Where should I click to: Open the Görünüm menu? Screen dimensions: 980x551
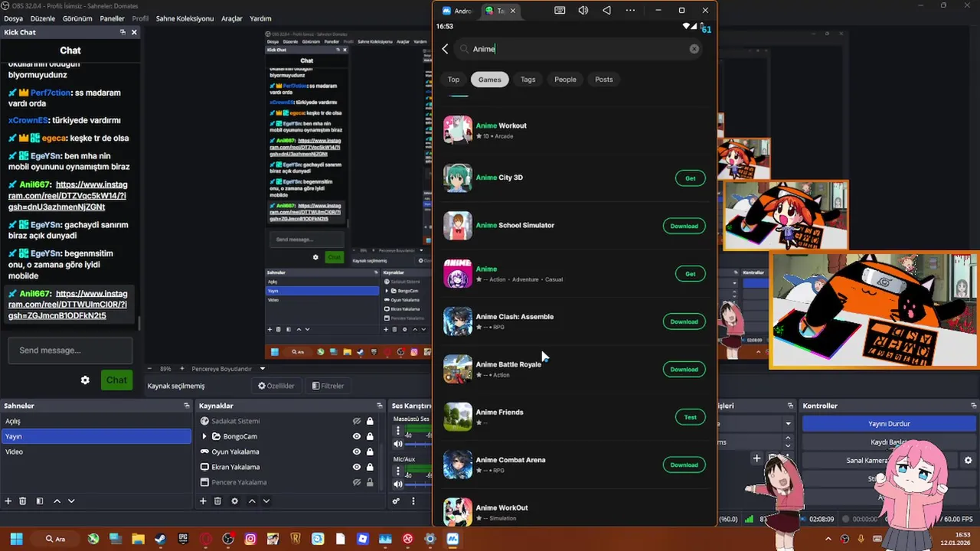77,18
